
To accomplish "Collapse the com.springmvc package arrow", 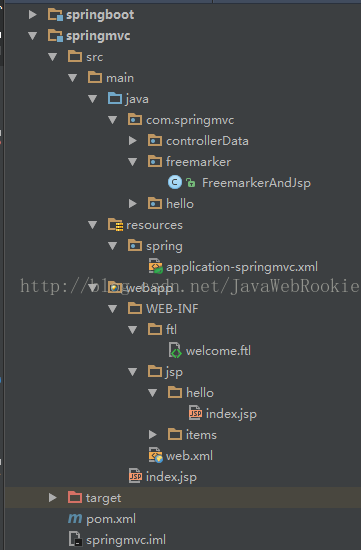I will (x=113, y=120).
